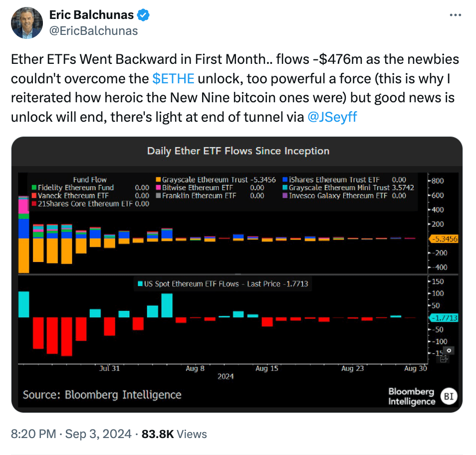This screenshot has height=455, width=476.
Task: Click Eric Balchunas profile photo
Action: (x=27, y=23)
